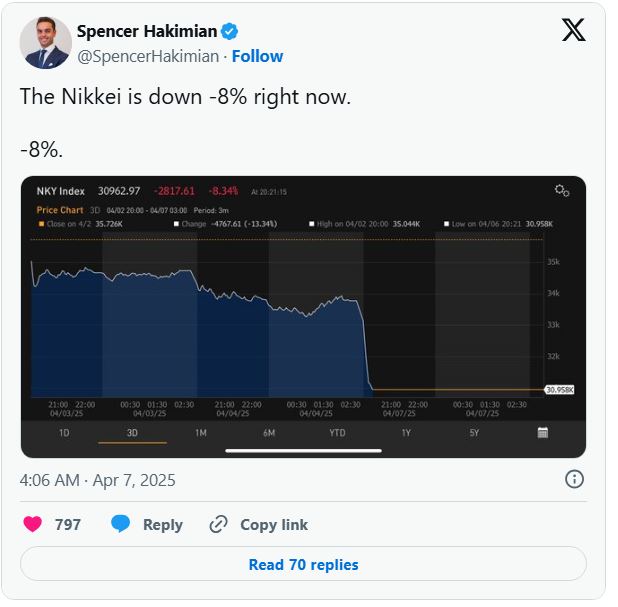The width and height of the screenshot is (618, 607).
Task: Open Spencer Hakimian's profile picture
Action: (x=46, y=43)
